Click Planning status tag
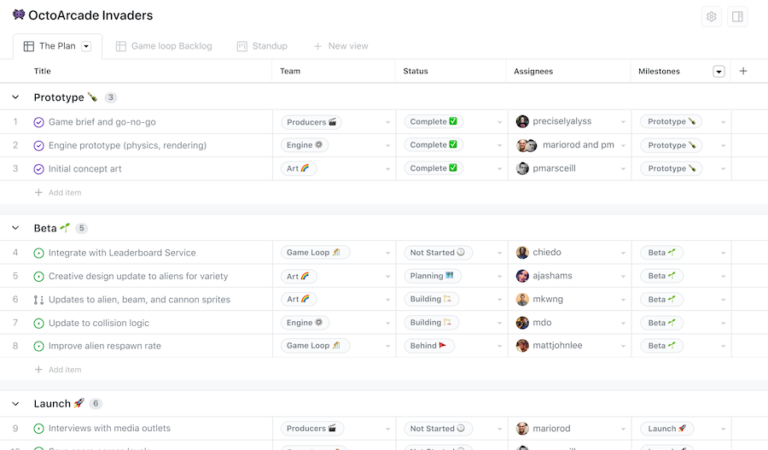The image size is (768, 450). (x=432, y=276)
